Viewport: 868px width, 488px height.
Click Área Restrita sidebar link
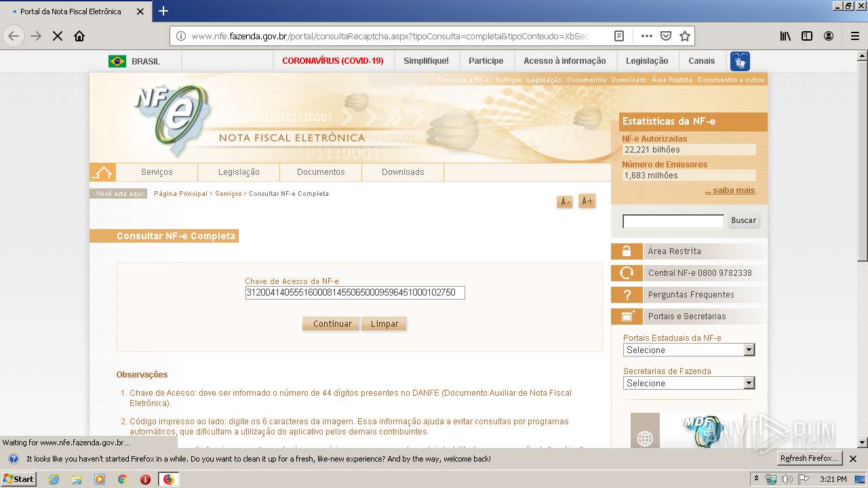pyautogui.click(x=674, y=251)
